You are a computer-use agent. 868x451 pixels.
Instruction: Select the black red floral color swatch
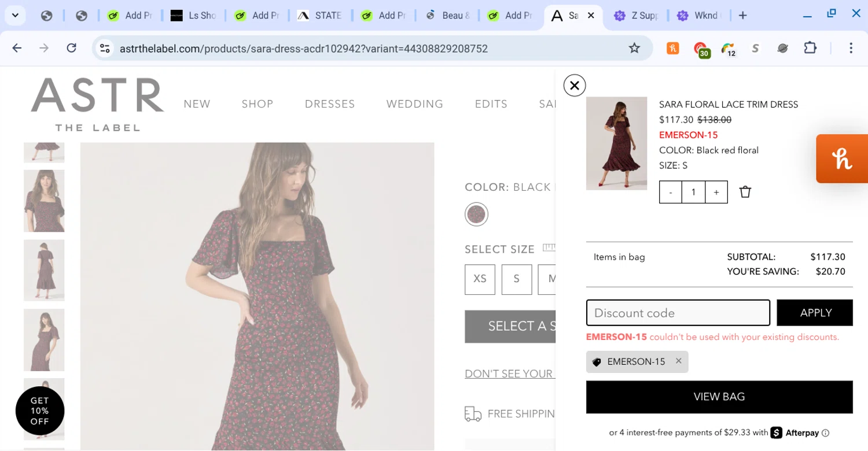click(476, 215)
